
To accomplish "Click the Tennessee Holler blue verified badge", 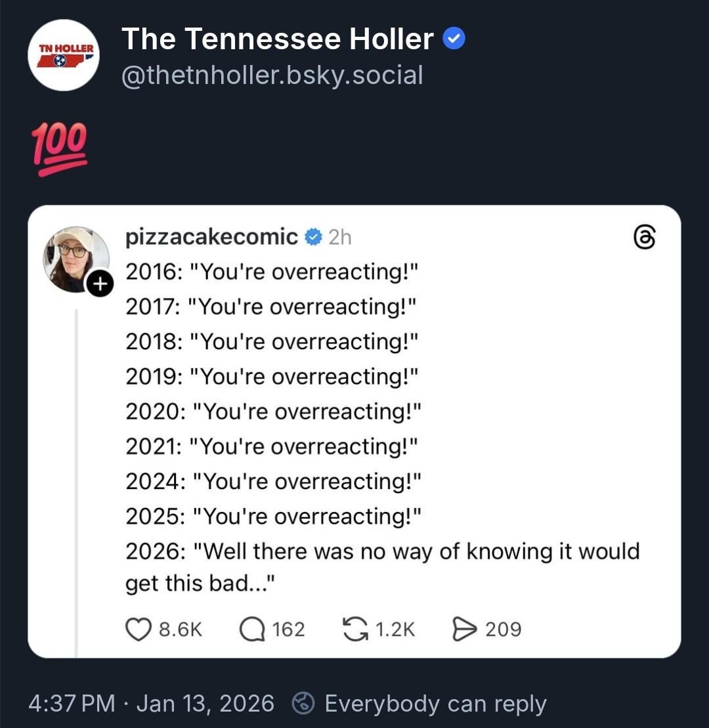I will pyautogui.click(x=454, y=39).
